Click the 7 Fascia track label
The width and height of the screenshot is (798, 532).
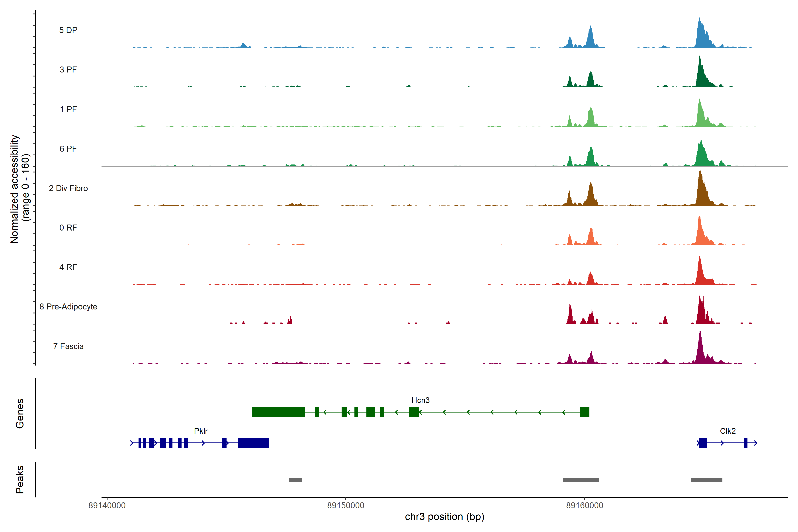(x=68, y=346)
